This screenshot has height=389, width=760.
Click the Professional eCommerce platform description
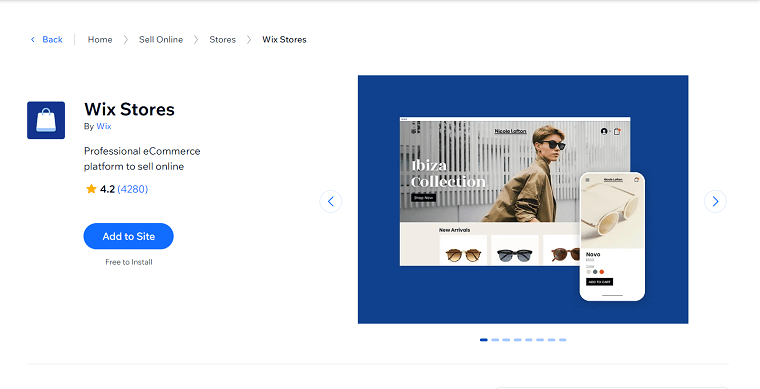[142, 159]
